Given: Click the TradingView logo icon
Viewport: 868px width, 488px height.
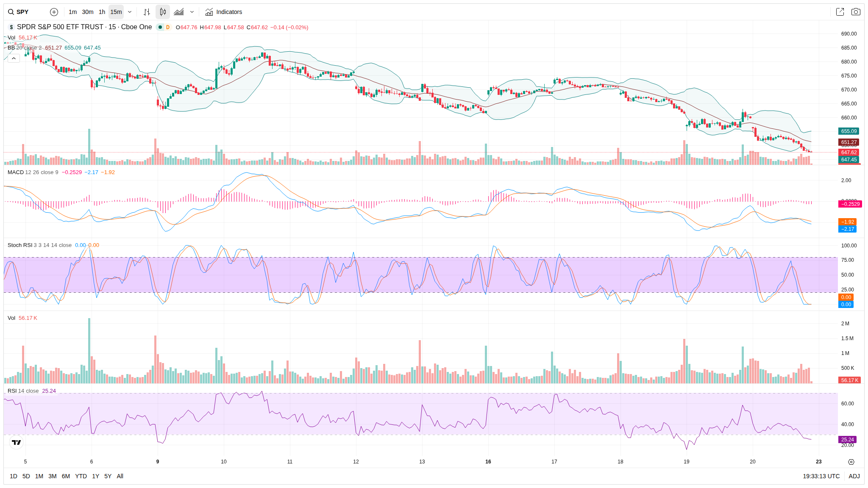Looking at the screenshot, I should coord(17,442).
